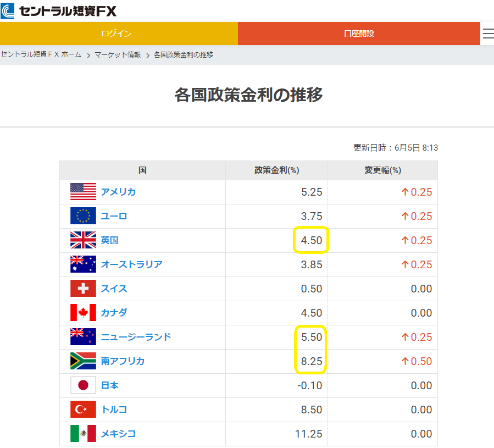The height and width of the screenshot is (448, 494).
Task: Click UK's policy rate 4.50
Action: tap(312, 240)
